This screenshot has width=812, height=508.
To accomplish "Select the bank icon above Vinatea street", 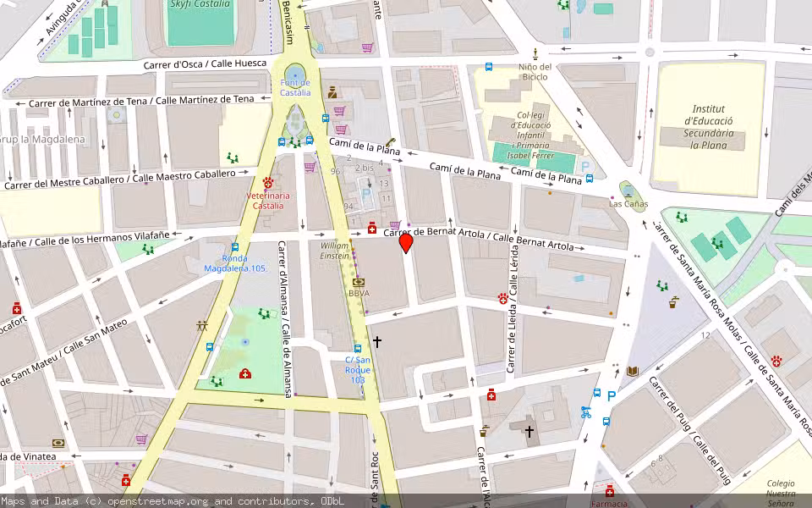I will click(x=58, y=443).
